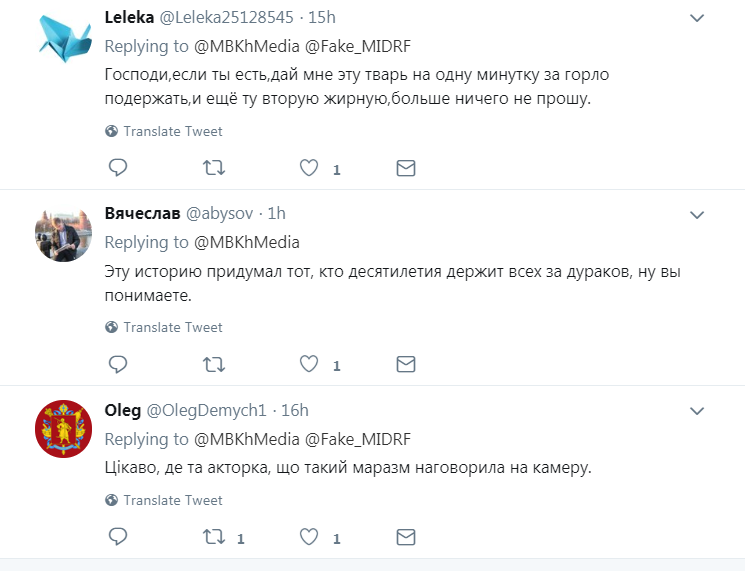Click Translate Tweet under Leleka's tweet
Image resolution: width=745 pixels, height=578 pixels.
pos(172,131)
